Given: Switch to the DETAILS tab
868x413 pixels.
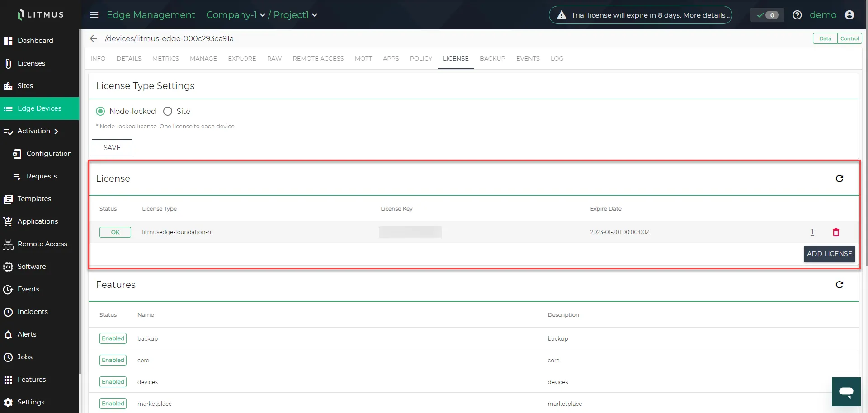Looking at the screenshot, I should pyautogui.click(x=129, y=59).
